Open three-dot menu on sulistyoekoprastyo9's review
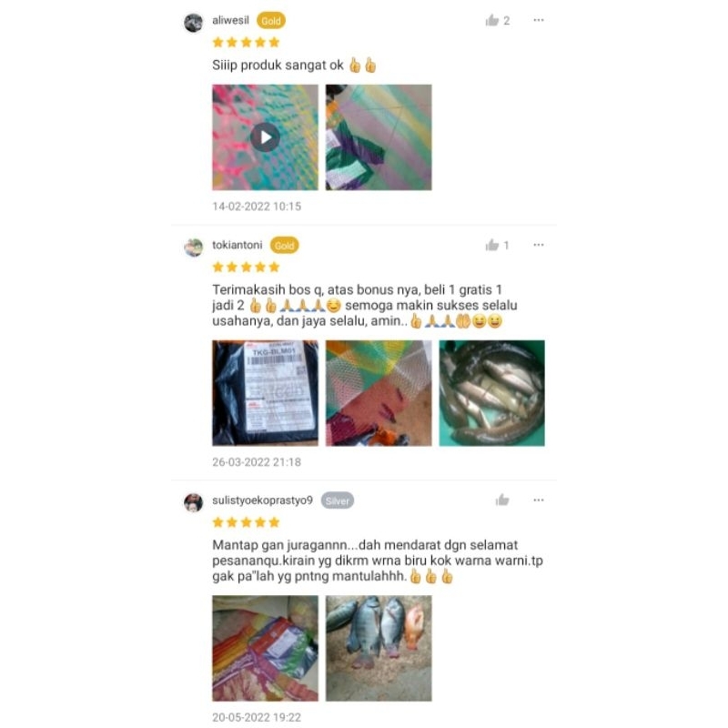Viewport: 728px width, 728px height. pyautogui.click(x=539, y=500)
